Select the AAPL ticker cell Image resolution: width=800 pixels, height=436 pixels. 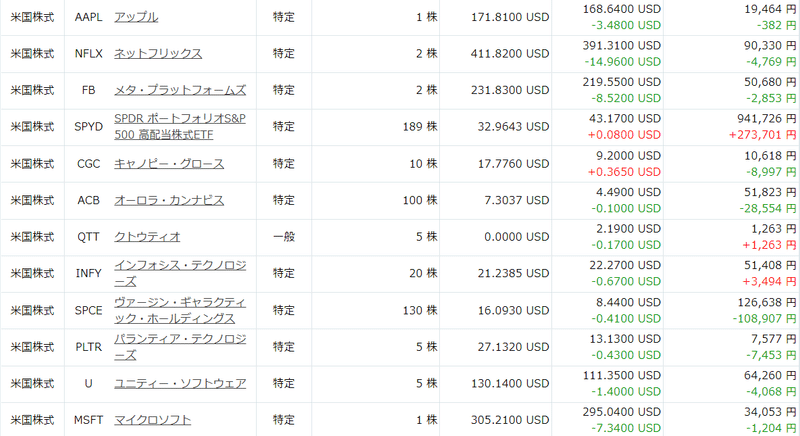(88, 17)
